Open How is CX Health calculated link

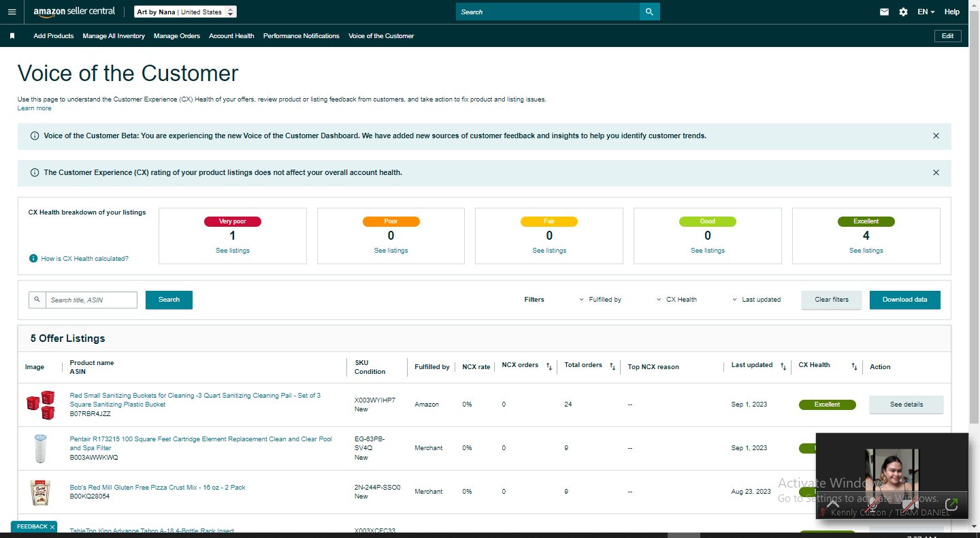84,259
